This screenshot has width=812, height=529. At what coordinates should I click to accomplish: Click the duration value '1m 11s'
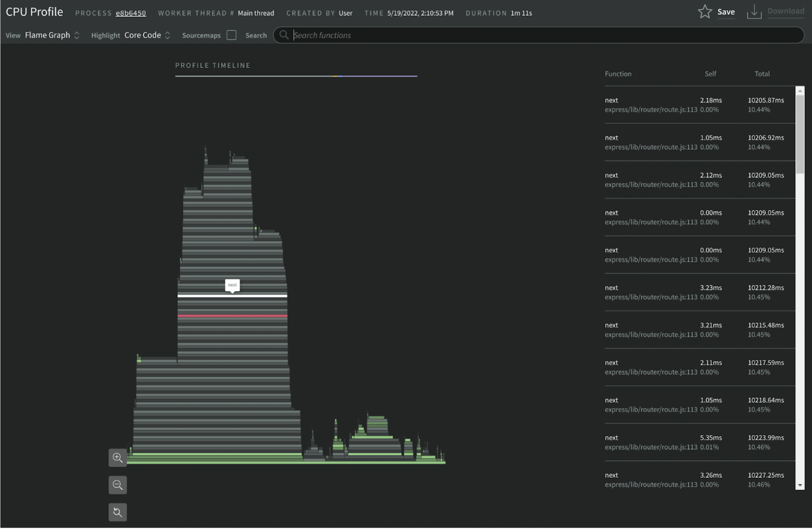521,13
